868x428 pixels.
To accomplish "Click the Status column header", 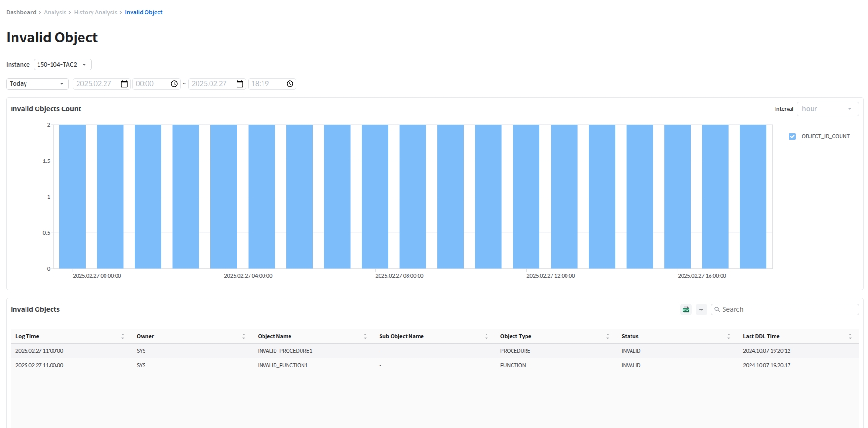I will click(x=630, y=336).
